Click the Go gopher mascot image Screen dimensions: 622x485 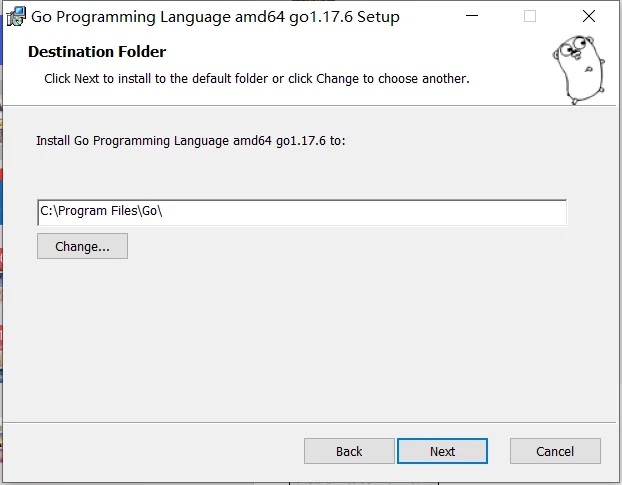[579, 70]
